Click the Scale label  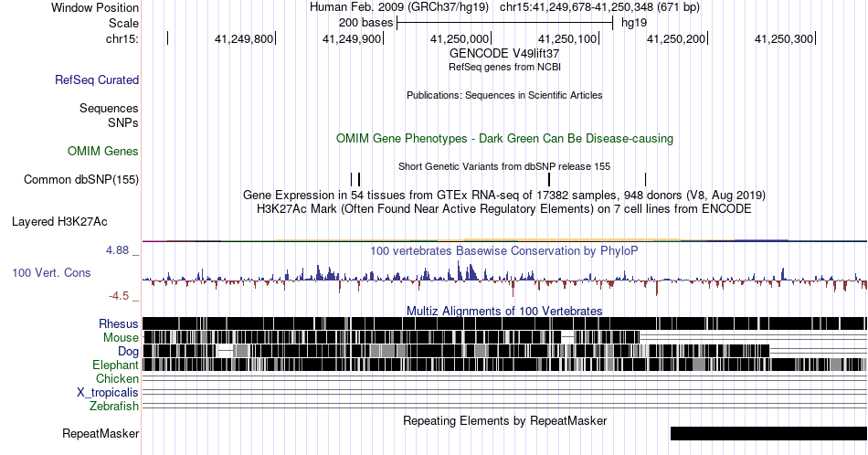click(x=123, y=23)
